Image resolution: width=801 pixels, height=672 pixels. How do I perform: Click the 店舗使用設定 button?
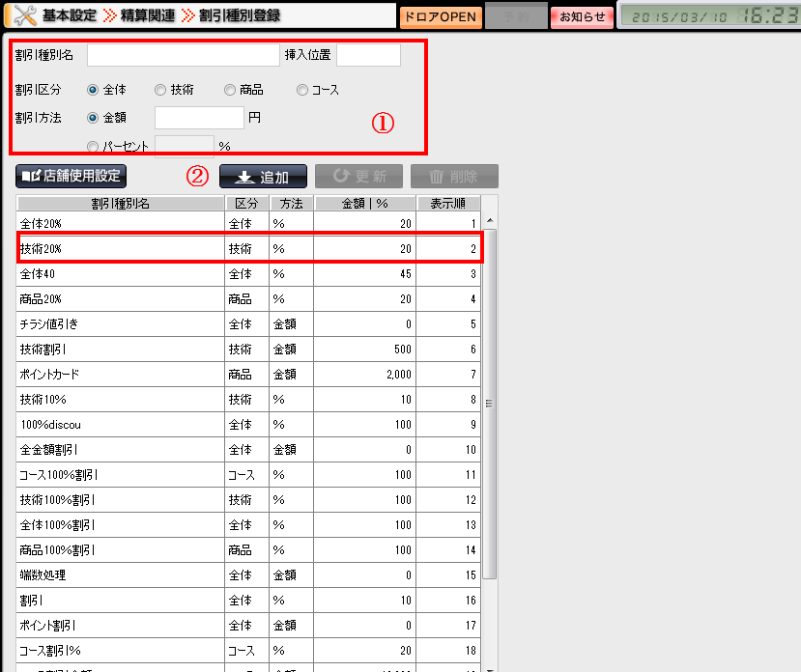(72, 177)
